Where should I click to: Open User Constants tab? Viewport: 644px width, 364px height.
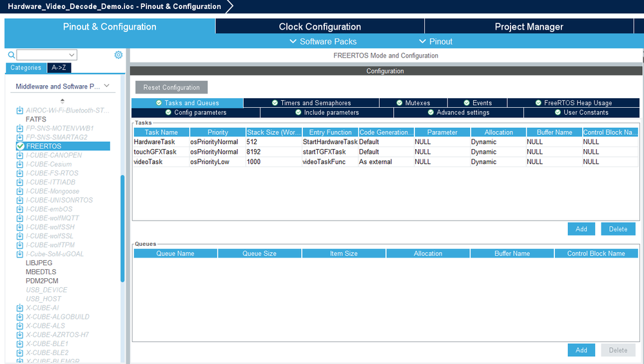coord(581,112)
